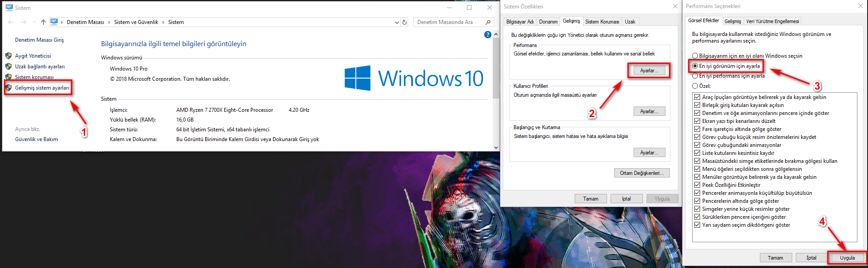Click the computer icon in address bar
The width and height of the screenshot is (868, 268).
tap(54, 22)
